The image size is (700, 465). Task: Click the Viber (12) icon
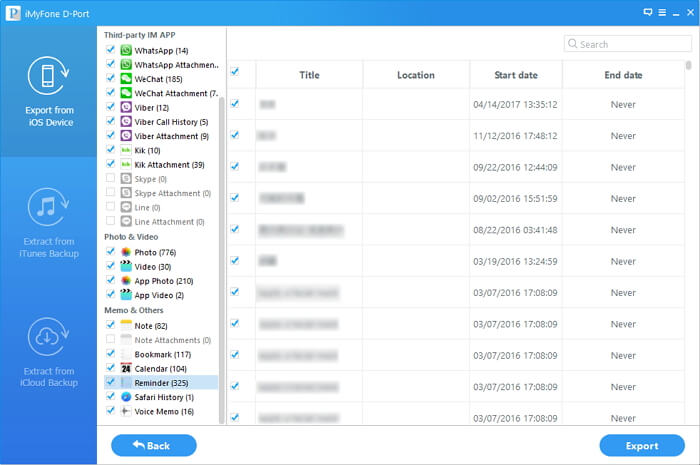pos(126,107)
